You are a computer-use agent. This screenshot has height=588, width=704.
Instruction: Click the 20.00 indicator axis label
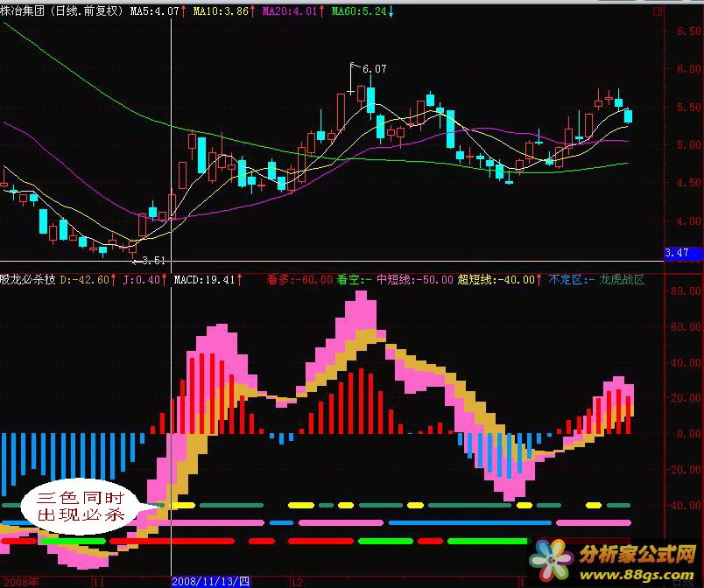[x=686, y=398]
